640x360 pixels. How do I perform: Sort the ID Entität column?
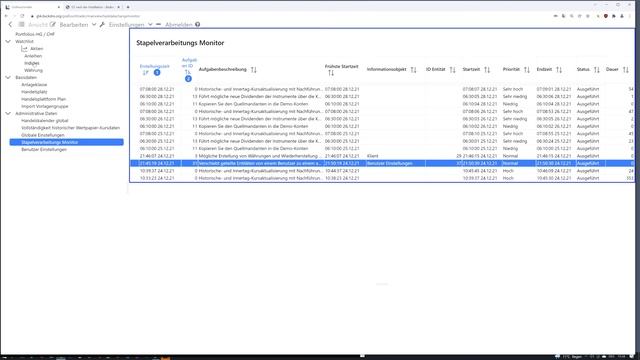[x=452, y=70]
